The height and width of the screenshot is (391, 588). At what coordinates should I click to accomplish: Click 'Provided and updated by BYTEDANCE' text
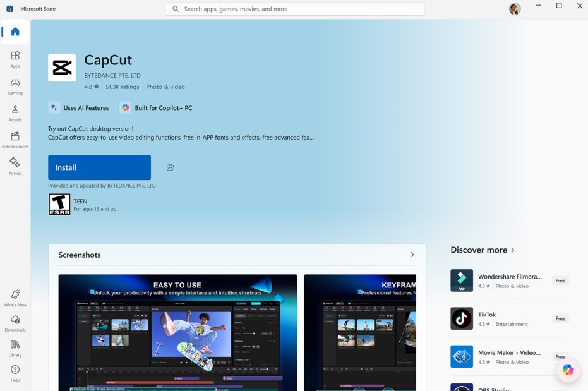tap(102, 186)
